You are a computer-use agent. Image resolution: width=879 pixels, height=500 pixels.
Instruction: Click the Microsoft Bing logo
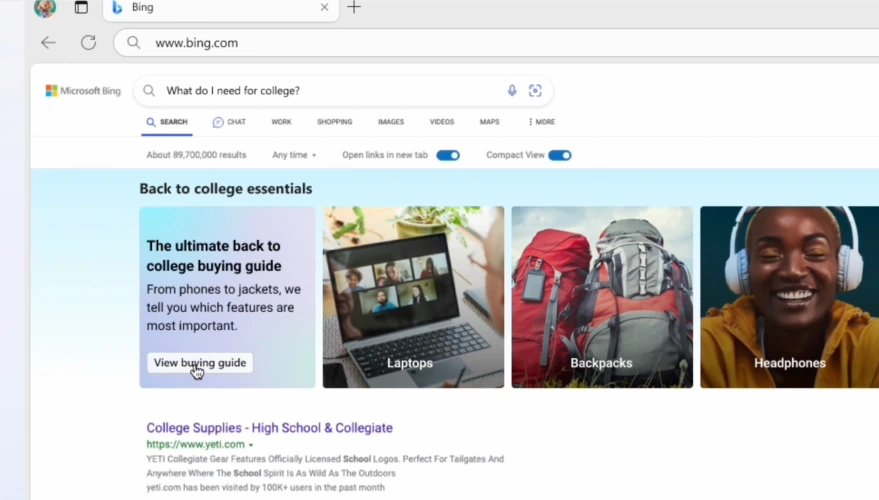coord(83,91)
